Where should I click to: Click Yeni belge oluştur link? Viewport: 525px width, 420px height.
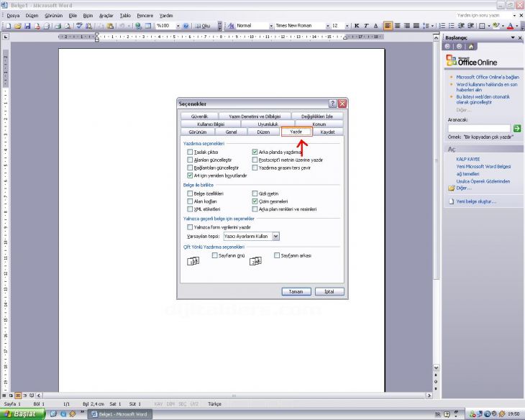(476, 201)
